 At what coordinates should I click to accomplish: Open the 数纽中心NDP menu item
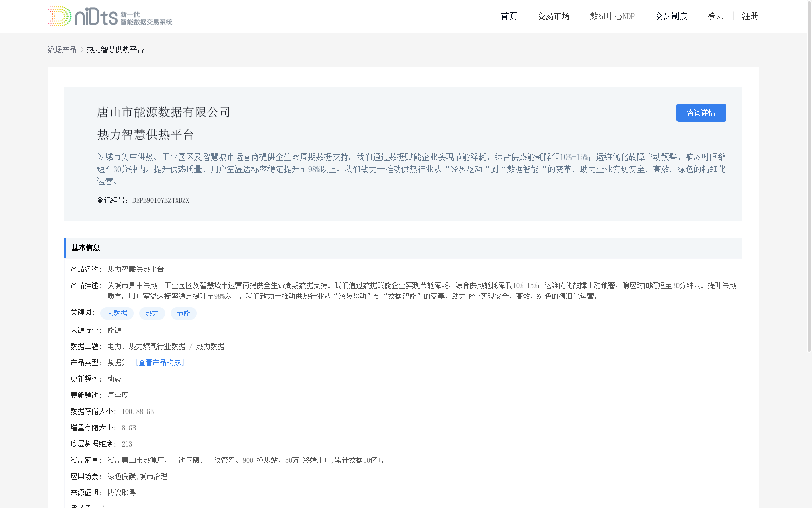point(612,16)
